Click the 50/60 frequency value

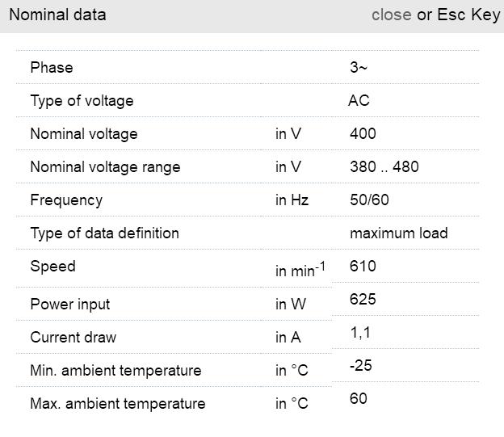tap(369, 200)
